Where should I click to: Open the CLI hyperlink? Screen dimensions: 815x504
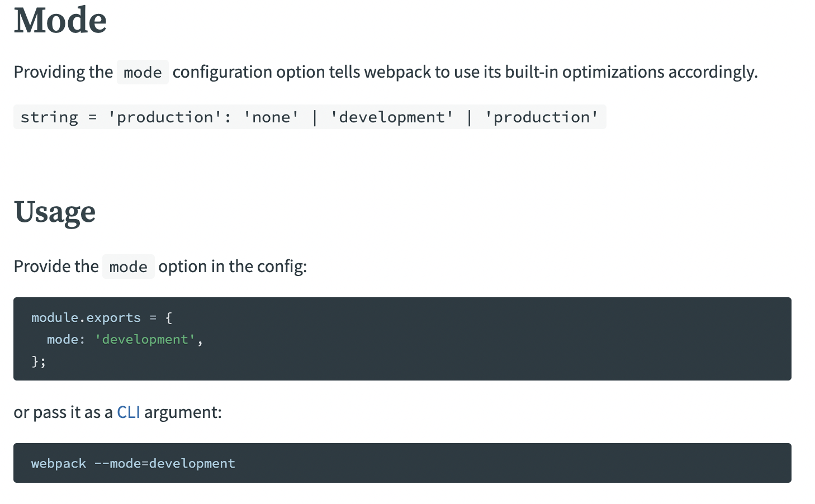tap(128, 412)
